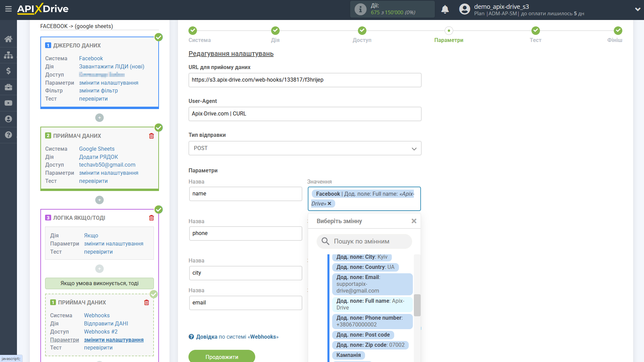Open the home sidebar icon

pyautogui.click(x=8, y=39)
